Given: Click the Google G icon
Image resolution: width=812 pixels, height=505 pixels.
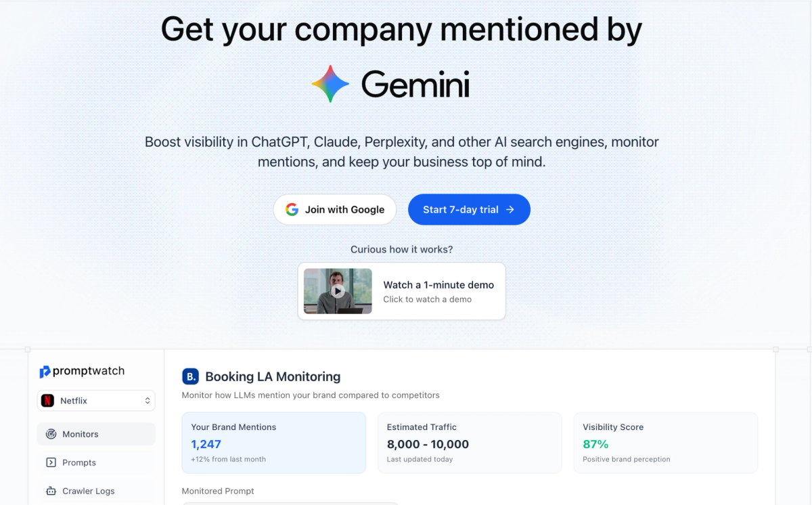Looking at the screenshot, I should click(x=292, y=209).
